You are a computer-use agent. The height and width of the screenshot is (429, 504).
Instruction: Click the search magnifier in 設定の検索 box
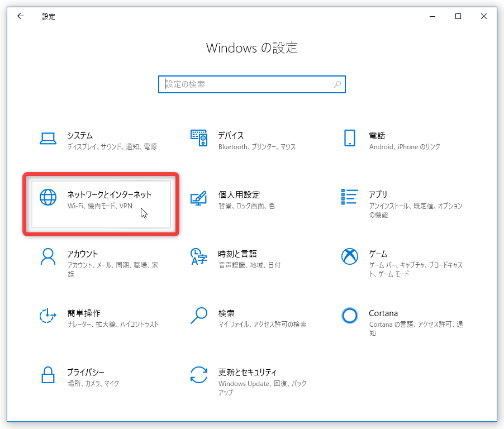point(337,84)
